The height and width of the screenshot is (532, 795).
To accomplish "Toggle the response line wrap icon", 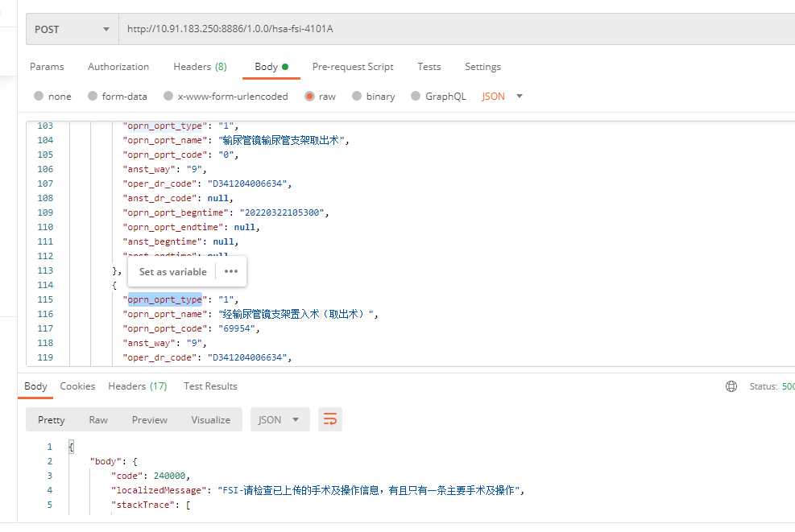I will pyautogui.click(x=330, y=419).
